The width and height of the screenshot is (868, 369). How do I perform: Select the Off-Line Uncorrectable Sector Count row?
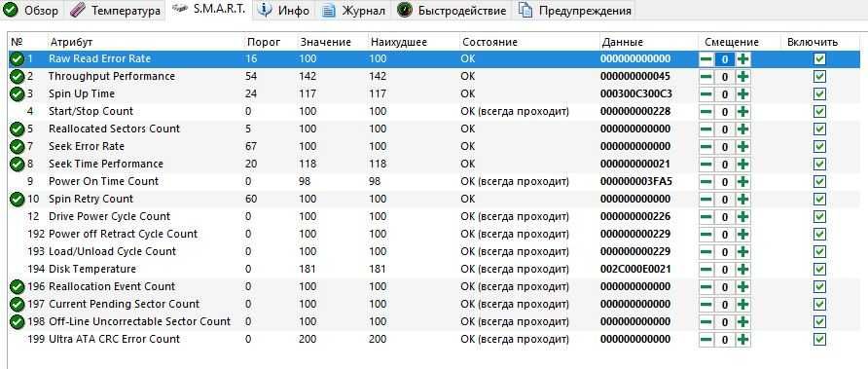click(x=433, y=322)
